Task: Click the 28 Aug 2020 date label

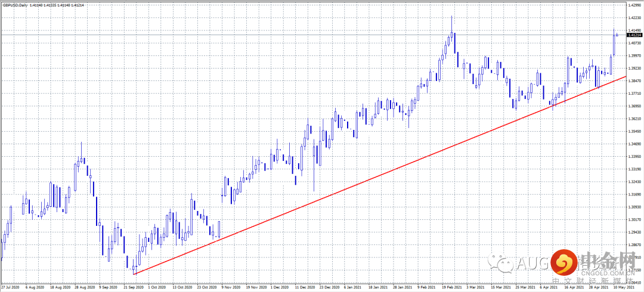Action: [83, 288]
